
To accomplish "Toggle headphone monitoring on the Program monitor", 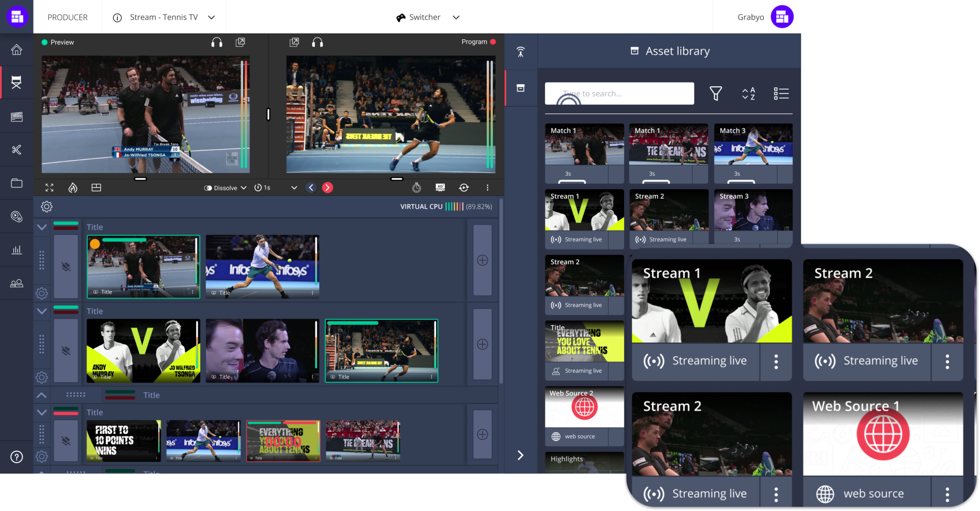I will click(316, 42).
